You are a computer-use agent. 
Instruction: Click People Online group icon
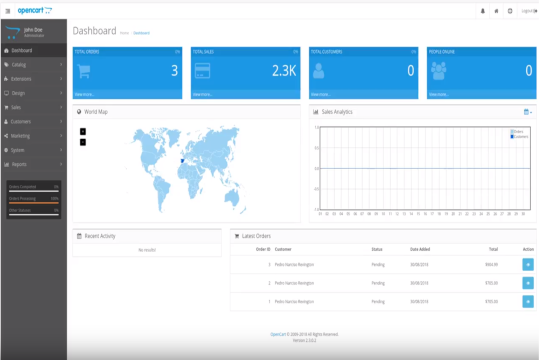click(438, 71)
